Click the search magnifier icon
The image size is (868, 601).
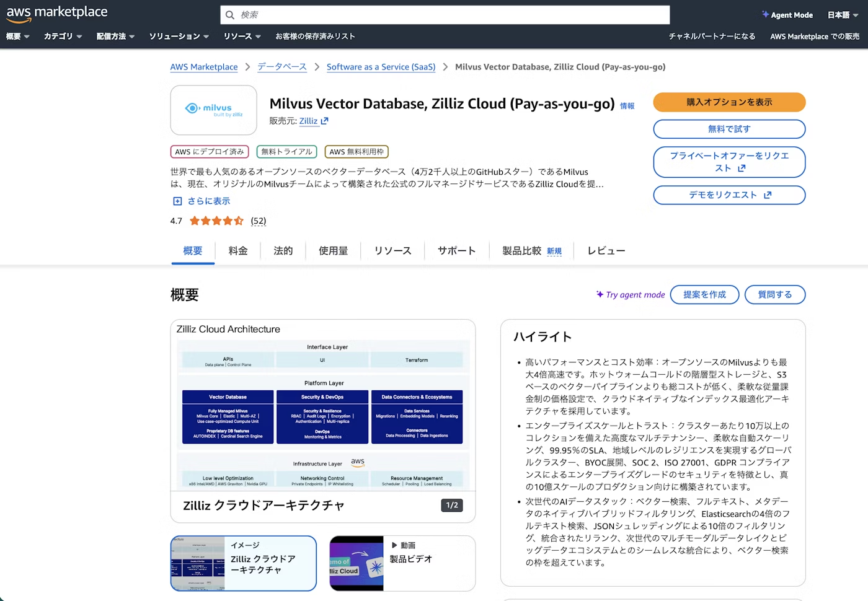pyautogui.click(x=230, y=15)
